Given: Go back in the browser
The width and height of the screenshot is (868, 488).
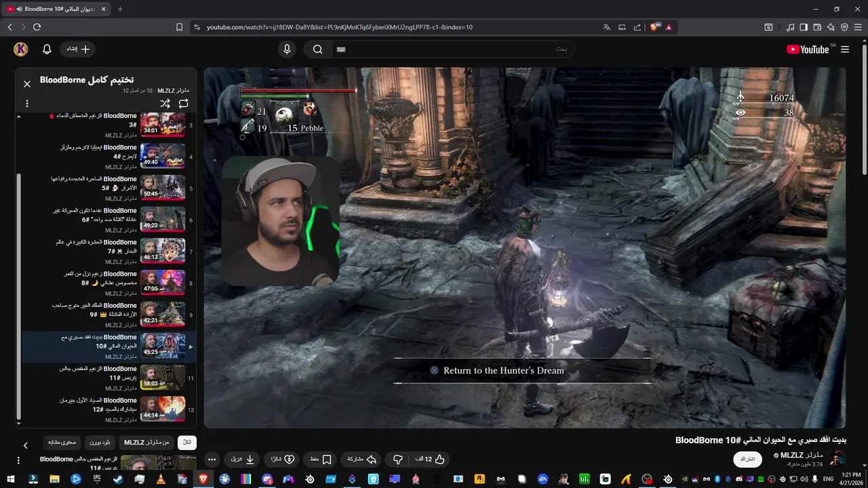Looking at the screenshot, I should (9, 27).
